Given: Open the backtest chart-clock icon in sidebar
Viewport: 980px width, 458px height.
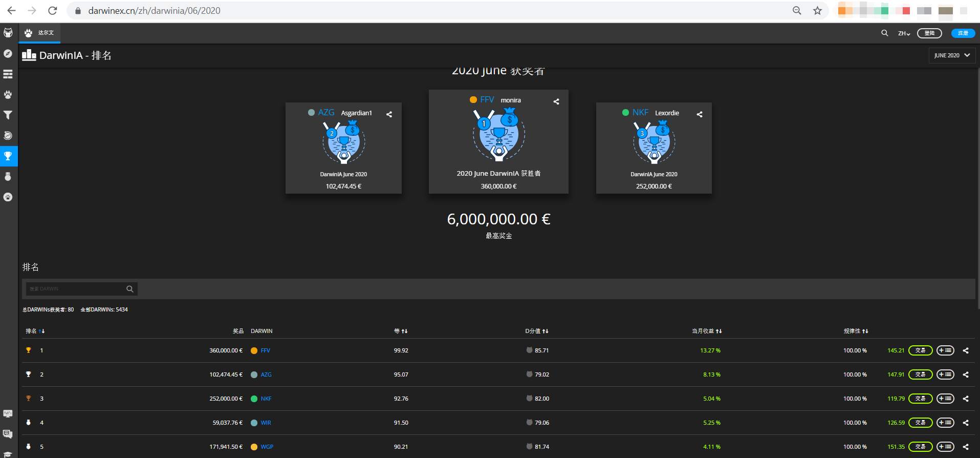Looking at the screenshot, I should 8,136.
